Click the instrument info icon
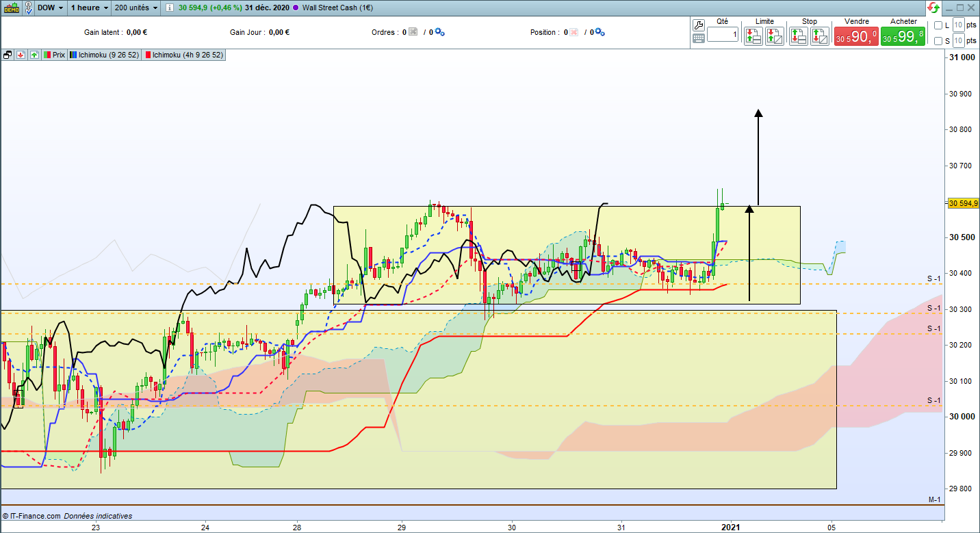The image size is (980, 533). [x=170, y=8]
